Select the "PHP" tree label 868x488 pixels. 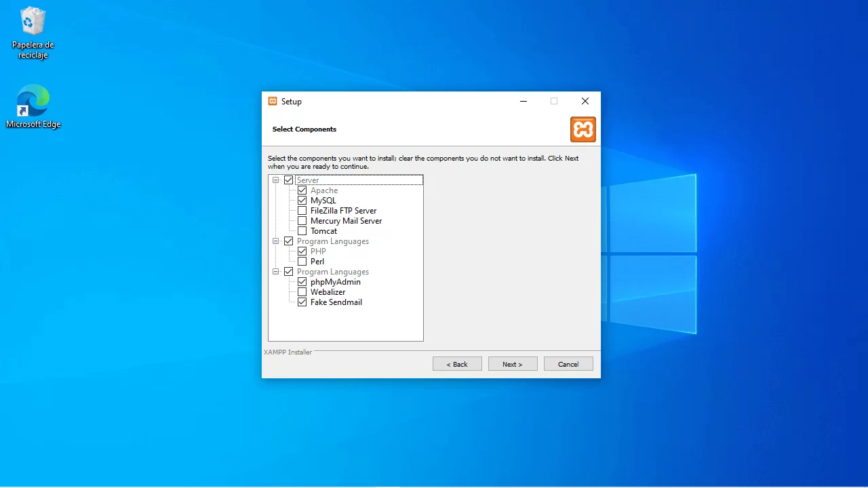[x=318, y=251]
